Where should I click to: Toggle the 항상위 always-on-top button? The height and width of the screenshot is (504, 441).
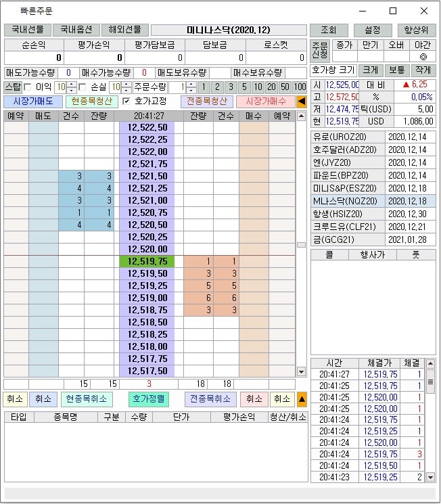tap(416, 30)
